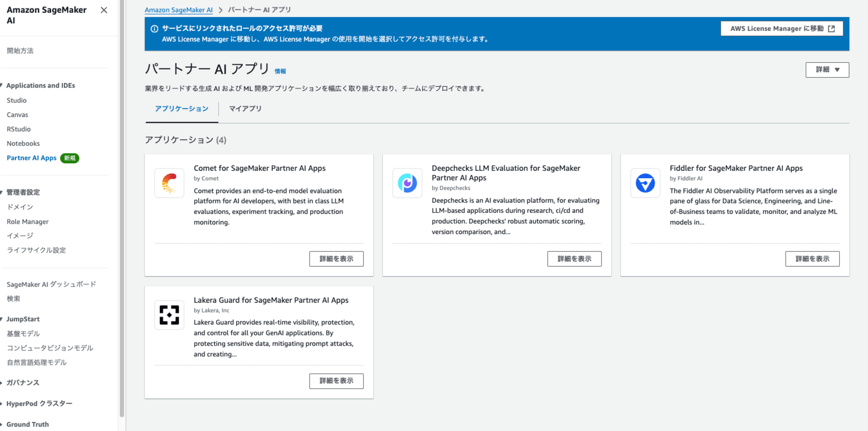Open Notebooks in the sidebar

[x=23, y=144]
